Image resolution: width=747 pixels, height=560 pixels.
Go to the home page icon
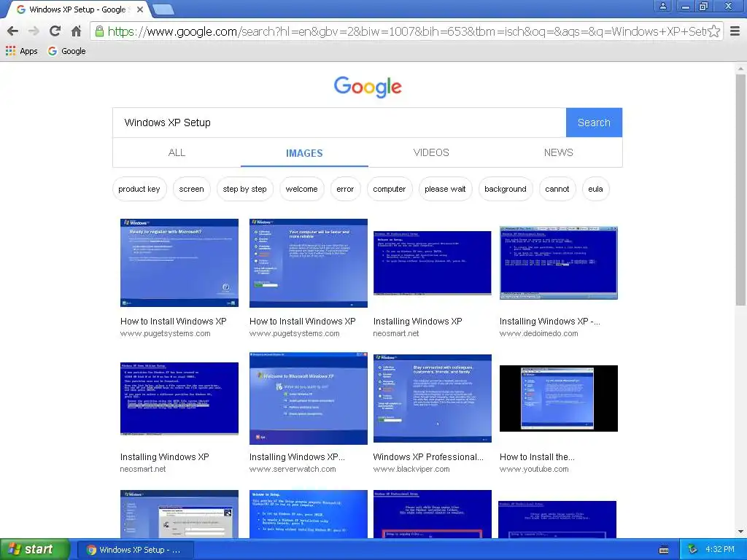pos(76,31)
